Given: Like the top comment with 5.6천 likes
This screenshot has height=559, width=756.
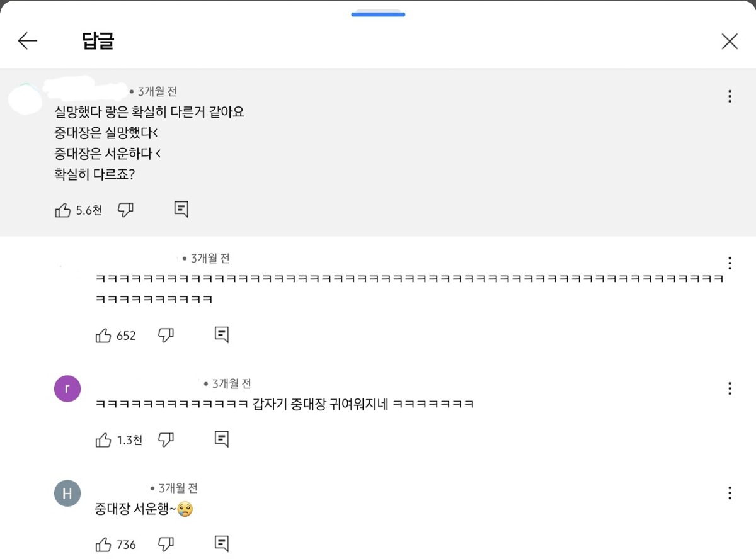Looking at the screenshot, I should tap(63, 210).
